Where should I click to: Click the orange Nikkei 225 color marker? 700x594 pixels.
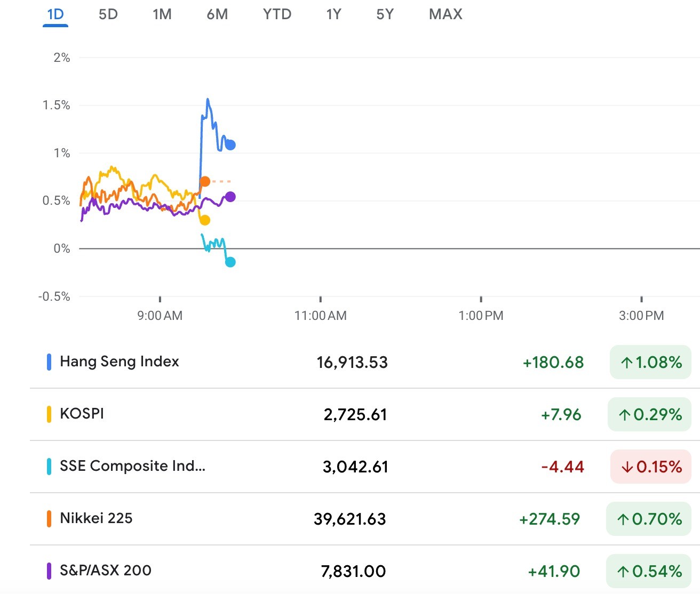point(49,519)
